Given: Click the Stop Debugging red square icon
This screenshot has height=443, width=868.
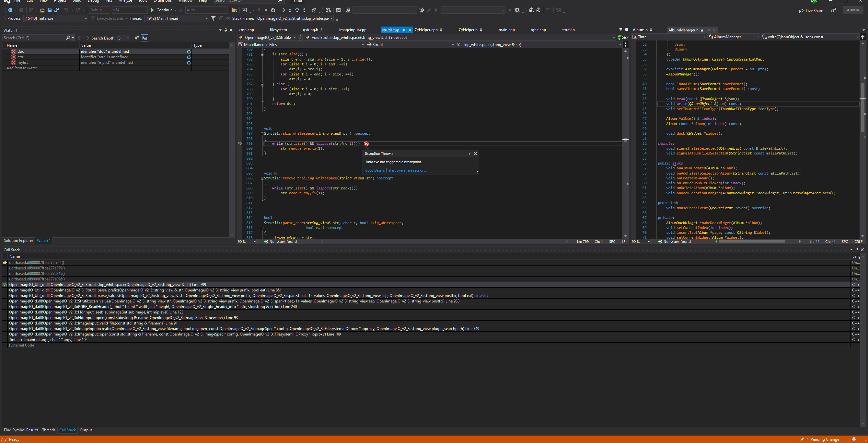Looking at the screenshot, I should point(266,10).
